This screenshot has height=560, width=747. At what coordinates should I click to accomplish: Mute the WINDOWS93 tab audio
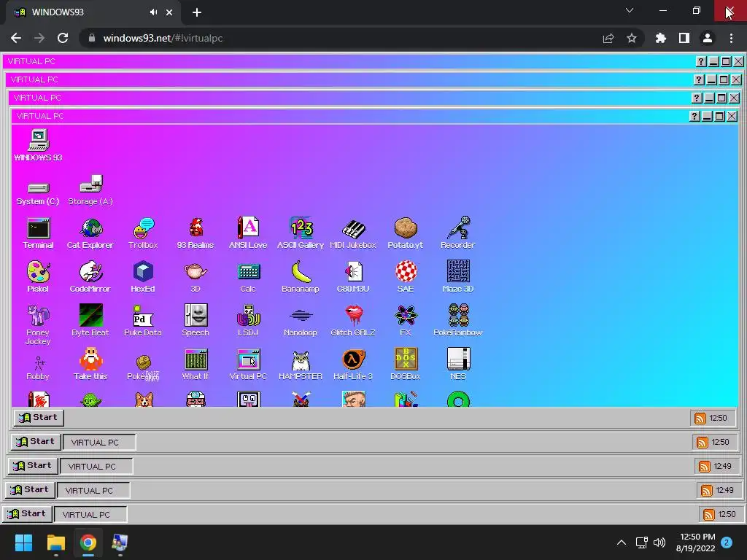point(153,12)
